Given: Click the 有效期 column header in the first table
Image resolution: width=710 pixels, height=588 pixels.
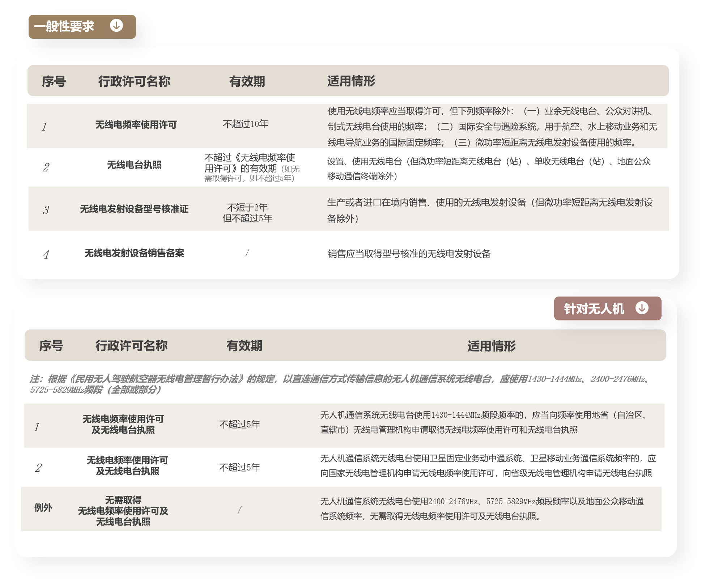Looking at the screenshot, I should point(248,82).
